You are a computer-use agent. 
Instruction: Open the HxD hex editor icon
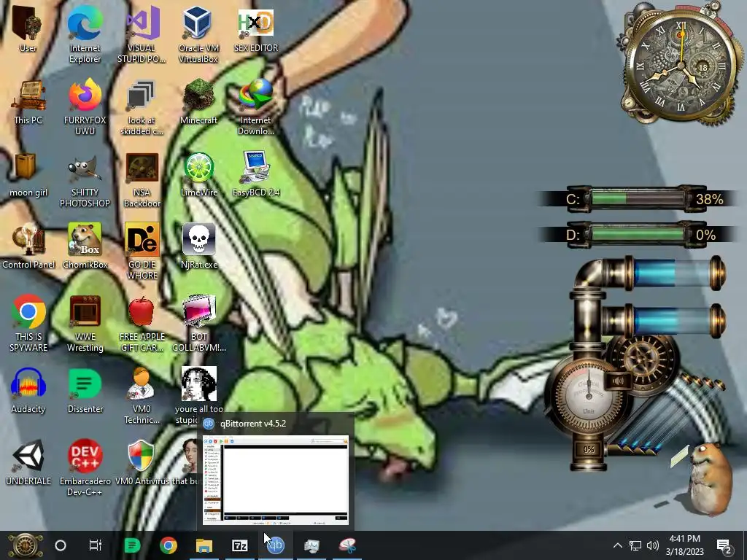(256, 28)
